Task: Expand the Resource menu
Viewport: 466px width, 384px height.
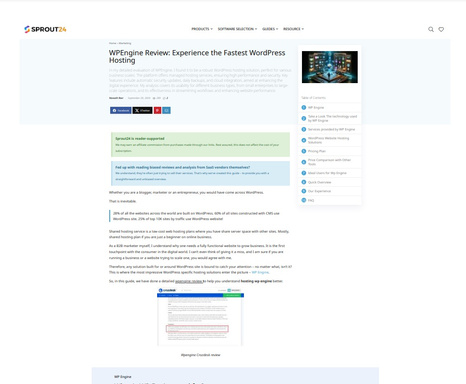Action: tap(293, 29)
